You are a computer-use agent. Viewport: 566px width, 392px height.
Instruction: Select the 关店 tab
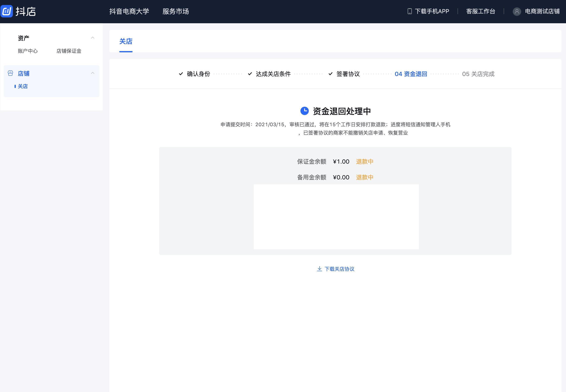(x=126, y=41)
